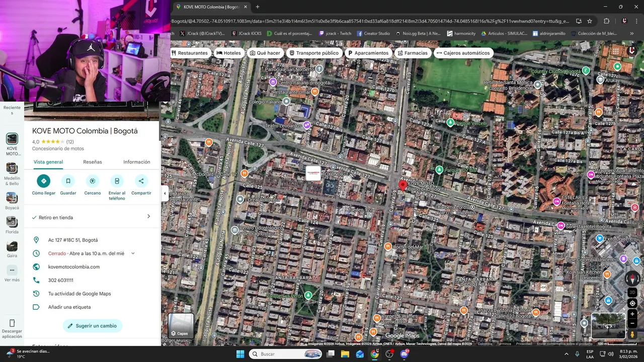Click browser address bar URL
644x362 pixels.
371,21
